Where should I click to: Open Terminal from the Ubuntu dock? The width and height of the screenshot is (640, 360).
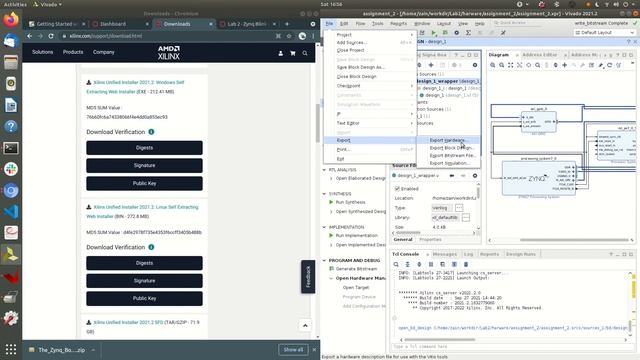(11, 148)
